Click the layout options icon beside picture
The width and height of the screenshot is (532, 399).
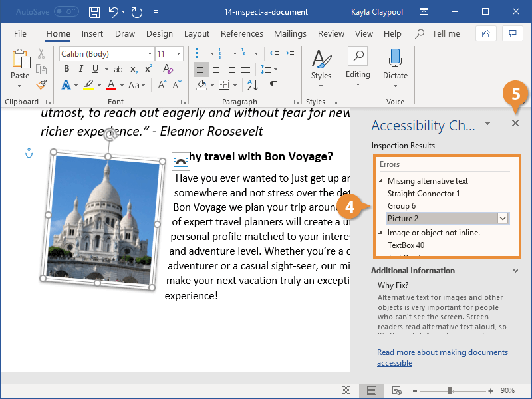180,160
